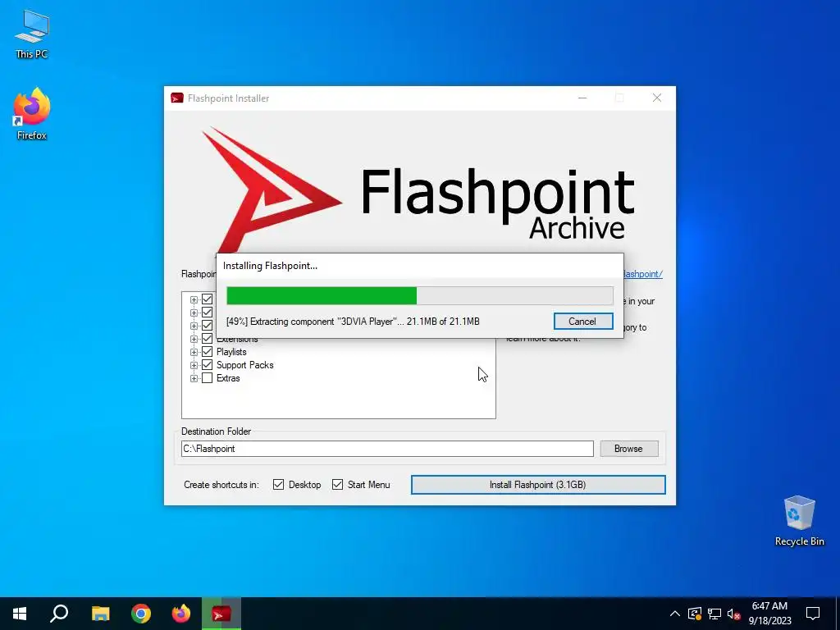Expand the Extras tree node
The width and height of the screenshot is (840, 630).
click(x=194, y=378)
